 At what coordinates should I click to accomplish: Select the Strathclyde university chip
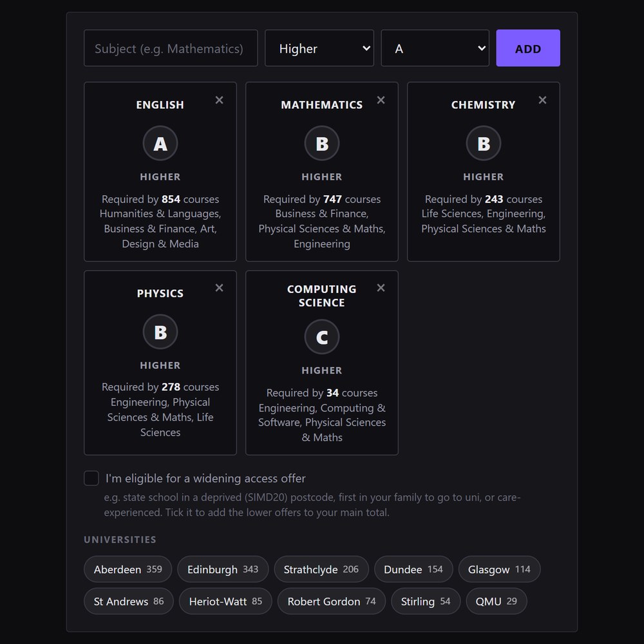coord(321,569)
